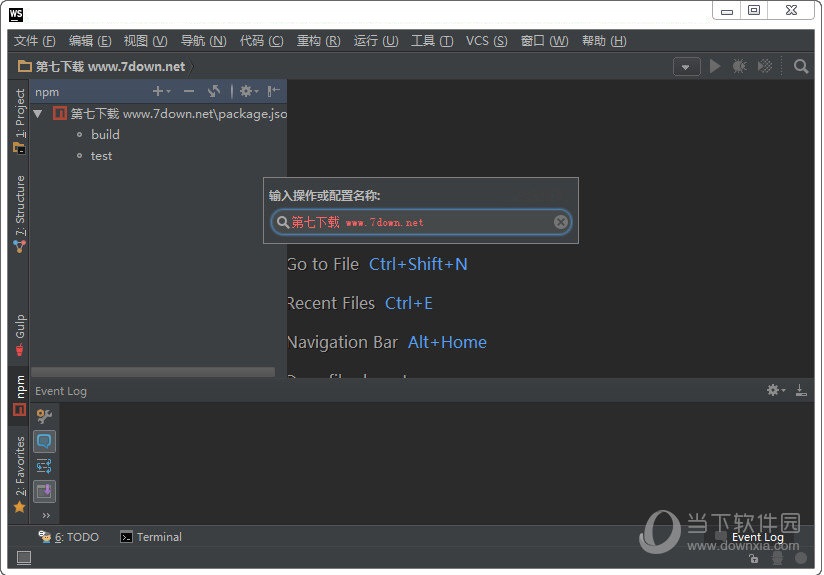Image resolution: width=824 pixels, height=575 pixels.
Task: Click the run-action search input field
Action: point(420,222)
